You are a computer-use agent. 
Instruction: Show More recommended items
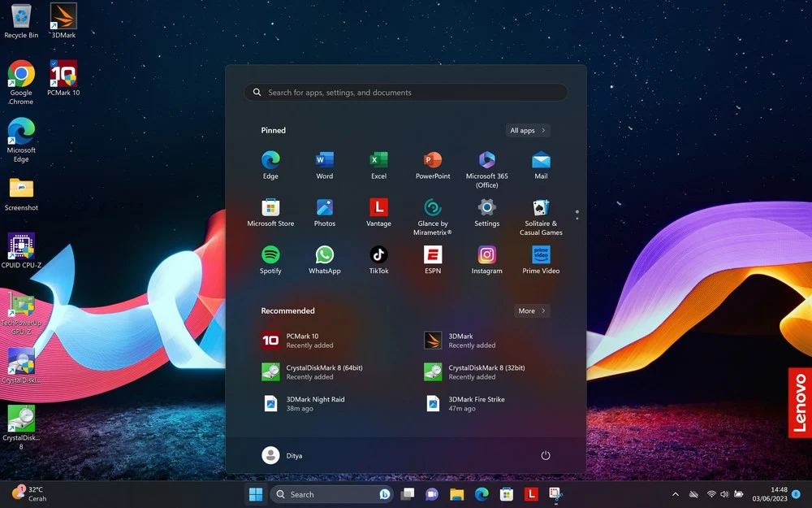pos(532,311)
